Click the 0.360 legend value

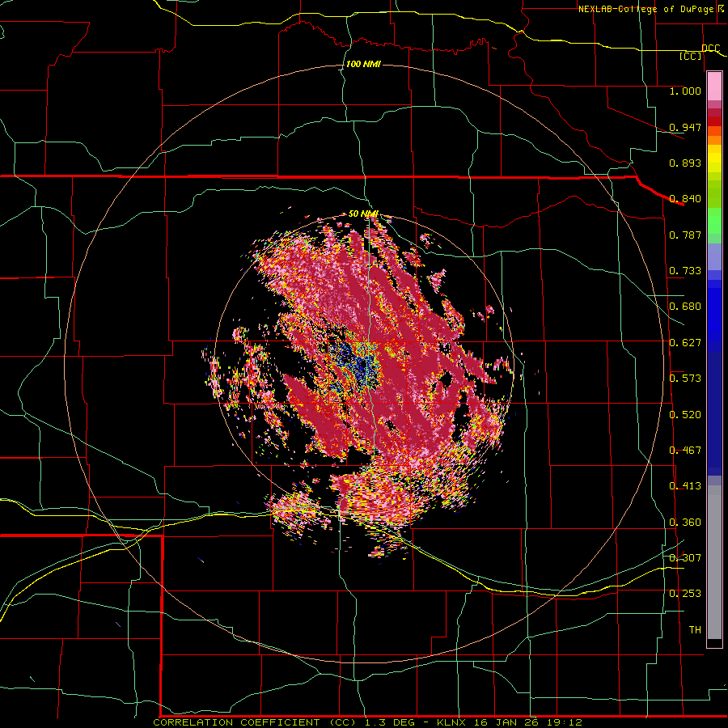685,523
